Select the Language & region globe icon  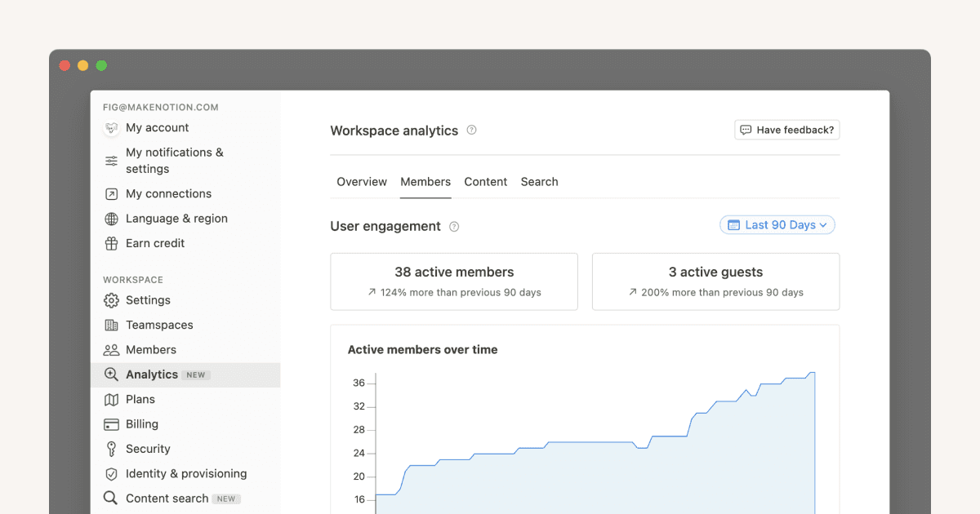click(111, 219)
